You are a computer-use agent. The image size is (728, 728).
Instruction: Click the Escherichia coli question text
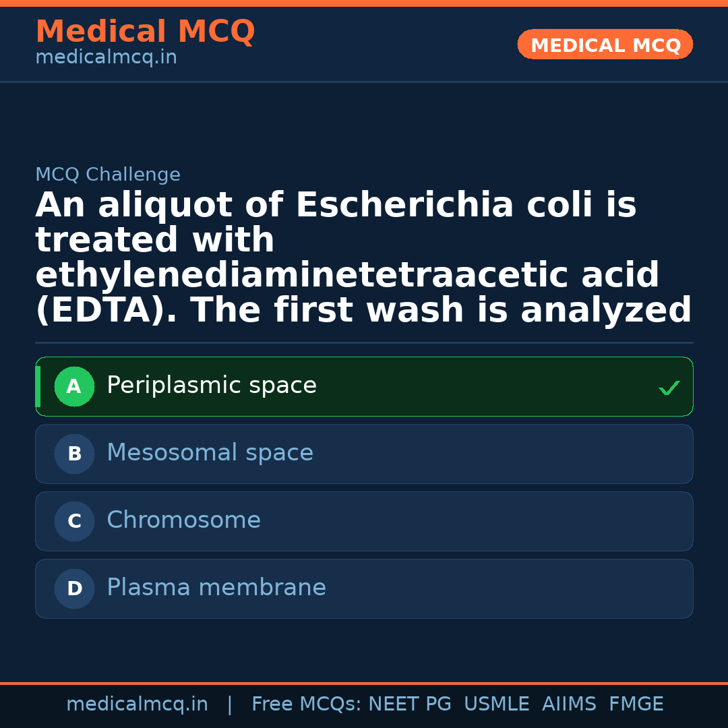pyautogui.click(x=363, y=257)
